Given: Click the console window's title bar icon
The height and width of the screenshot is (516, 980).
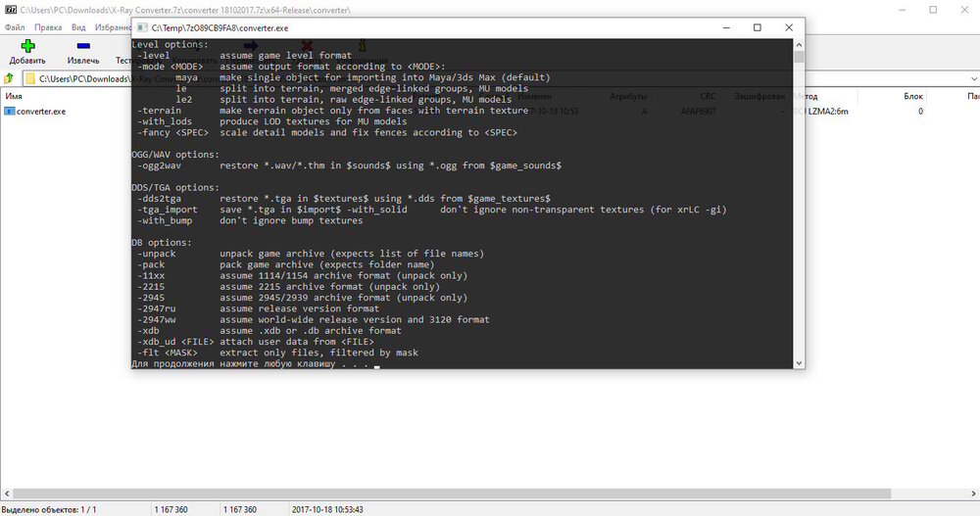Looking at the screenshot, I should [142, 27].
